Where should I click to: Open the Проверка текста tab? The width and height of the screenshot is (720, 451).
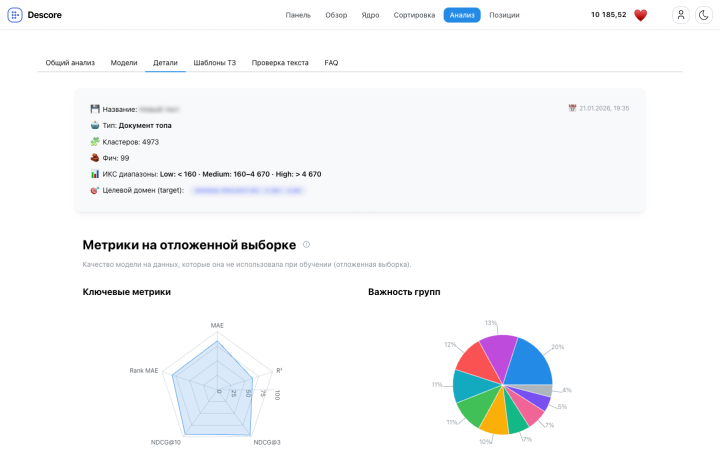280,63
